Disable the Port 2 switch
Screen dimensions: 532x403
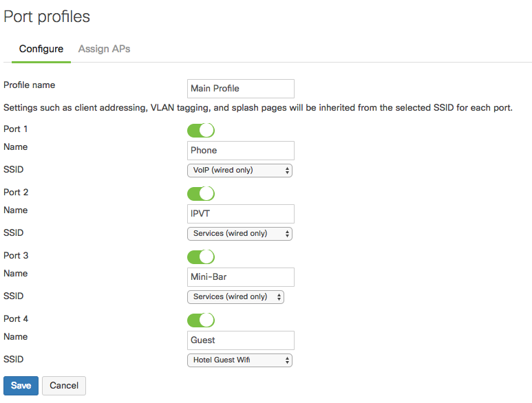201,193
